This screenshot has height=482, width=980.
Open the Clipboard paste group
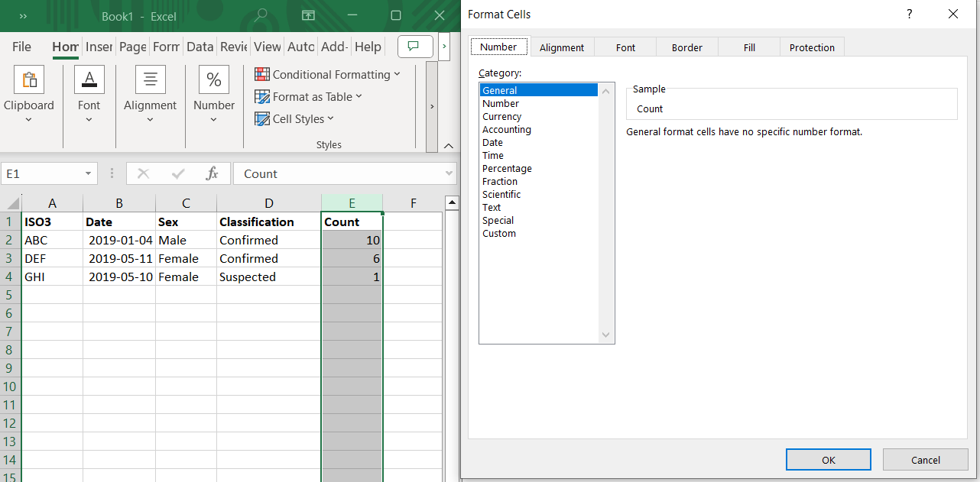point(29,95)
